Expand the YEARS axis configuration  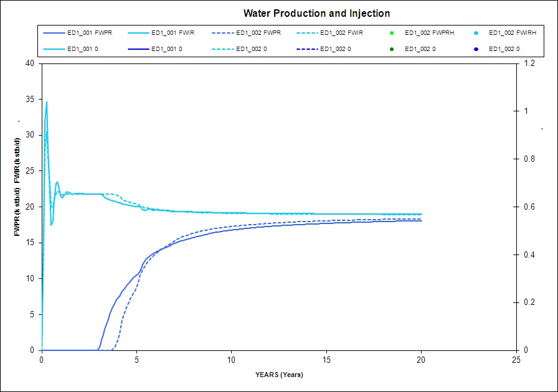click(x=278, y=374)
